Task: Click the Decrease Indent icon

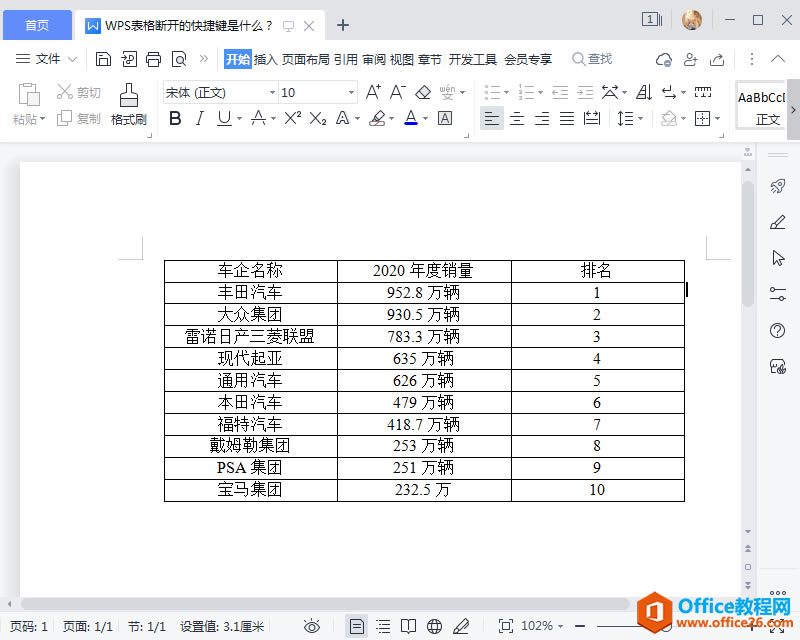Action: [560, 92]
